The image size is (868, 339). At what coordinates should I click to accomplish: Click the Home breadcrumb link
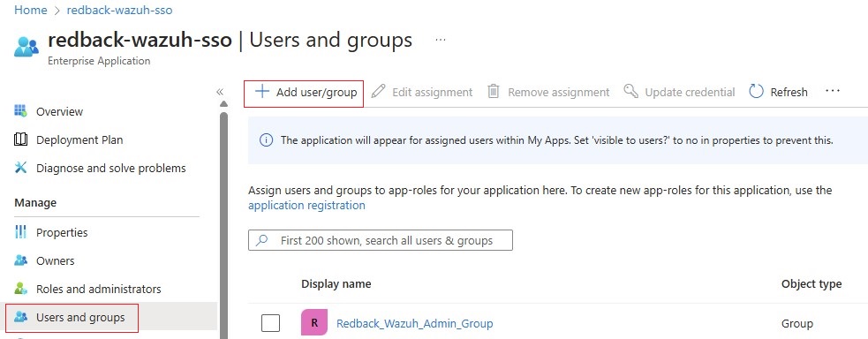[x=30, y=10]
